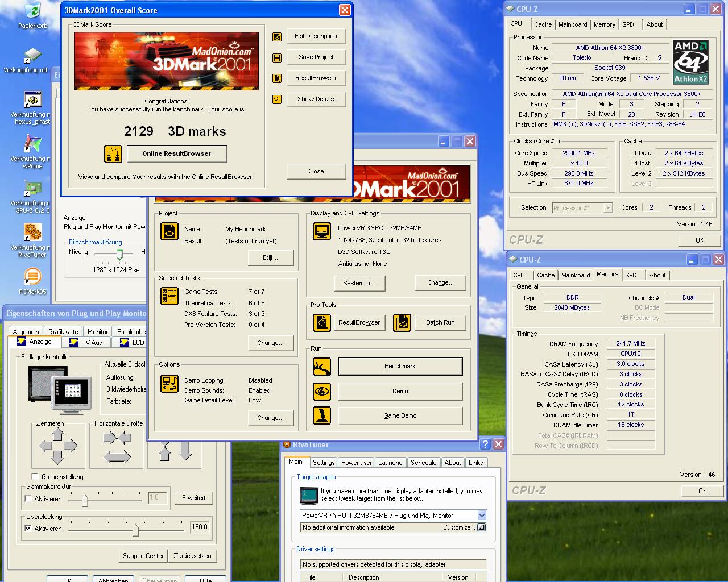The height and width of the screenshot is (582, 728).
Task: Click the center-image arrows control under Zentrieren
Action: [x=58, y=446]
